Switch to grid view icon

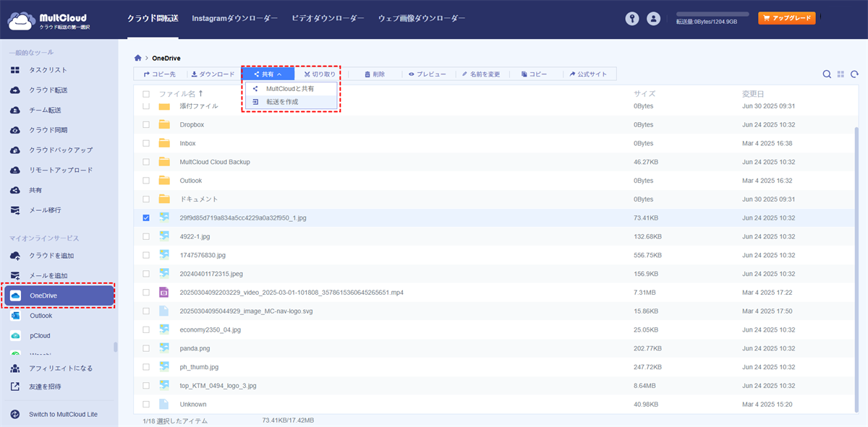click(841, 74)
